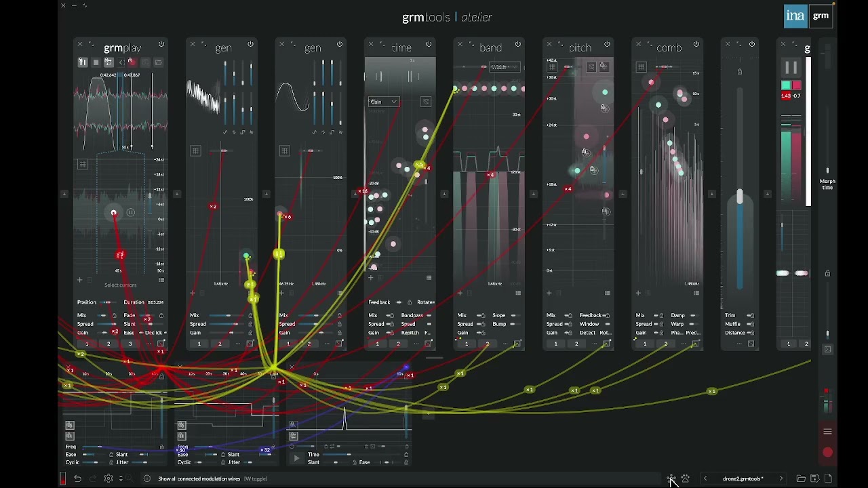Click the grm logo button
Viewport: 868px width, 488px height.
[x=821, y=16]
